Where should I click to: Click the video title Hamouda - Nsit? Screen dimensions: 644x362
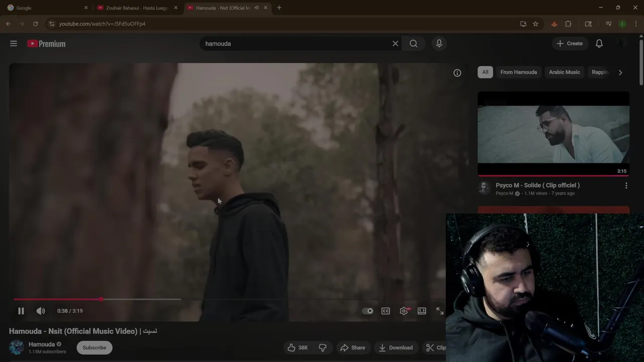click(83, 331)
